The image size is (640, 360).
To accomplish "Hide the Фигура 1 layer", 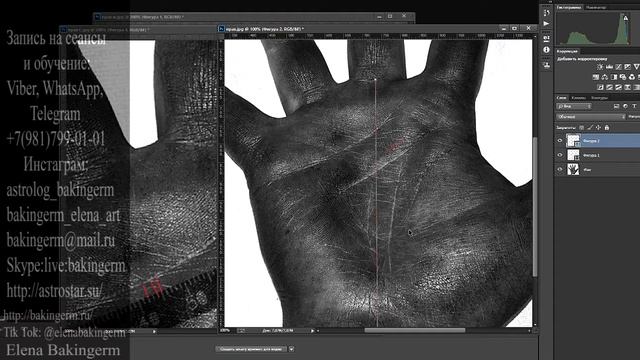I will point(560,155).
